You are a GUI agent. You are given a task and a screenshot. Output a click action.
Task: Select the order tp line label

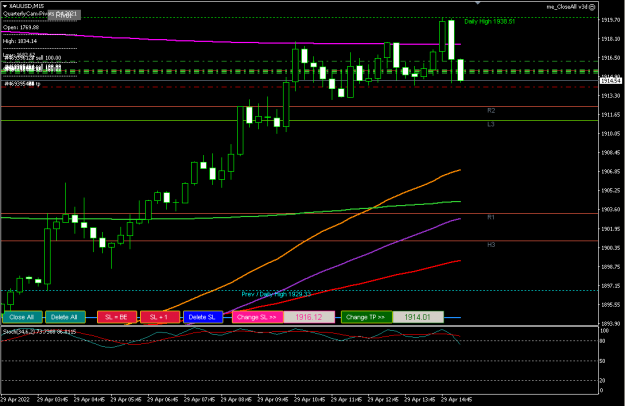point(22,84)
